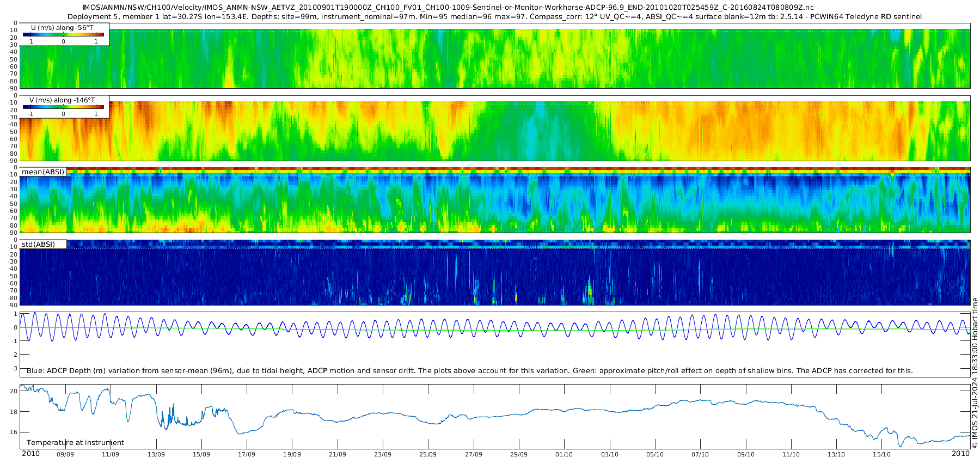The width and height of the screenshot is (980, 463).
Task: Click the 07/10 date tick label
Action: [x=700, y=454]
